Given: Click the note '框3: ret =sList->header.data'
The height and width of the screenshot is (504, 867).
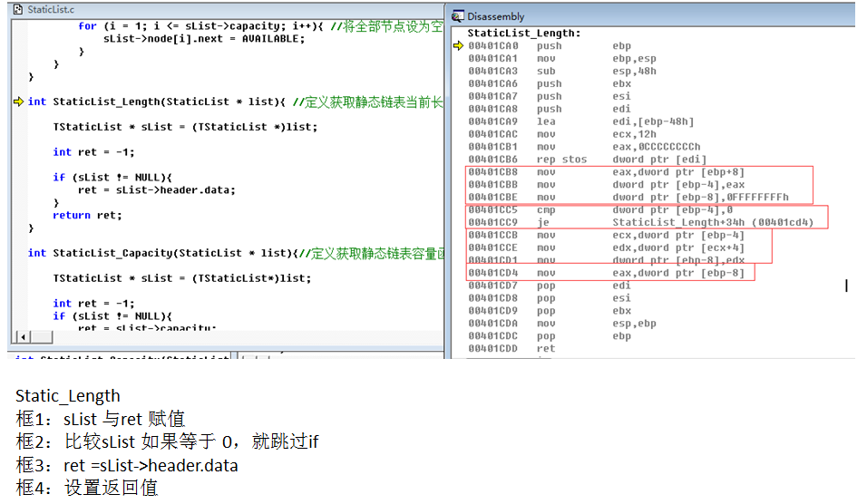Looking at the screenshot, I should click(x=127, y=465).
